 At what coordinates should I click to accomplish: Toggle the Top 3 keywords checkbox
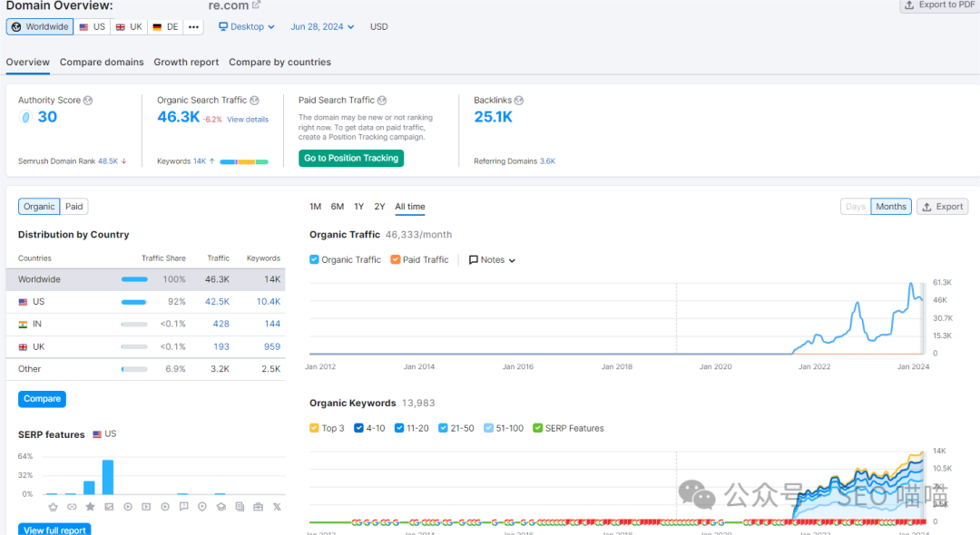coord(314,428)
